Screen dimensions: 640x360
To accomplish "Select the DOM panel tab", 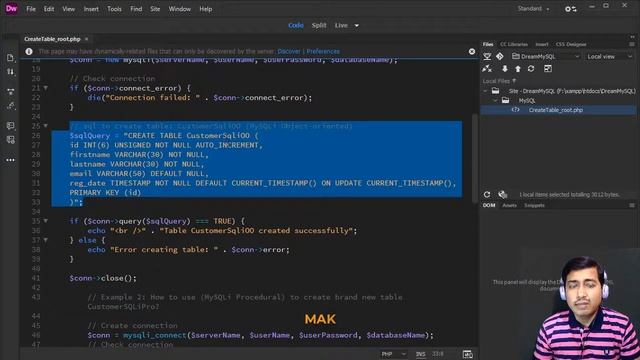I will [489, 205].
